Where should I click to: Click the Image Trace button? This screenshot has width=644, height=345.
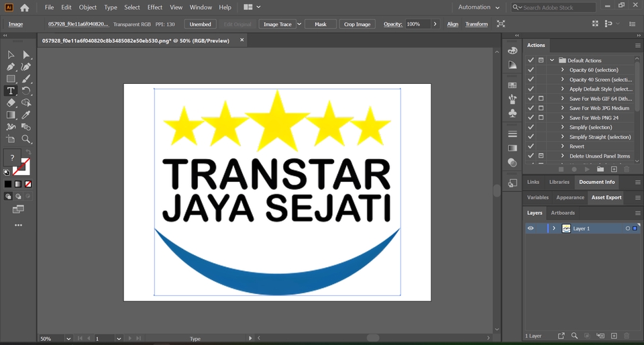(277, 24)
